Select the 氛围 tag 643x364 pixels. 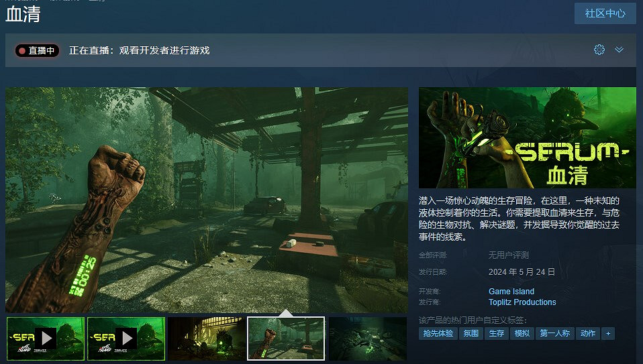coord(470,333)
